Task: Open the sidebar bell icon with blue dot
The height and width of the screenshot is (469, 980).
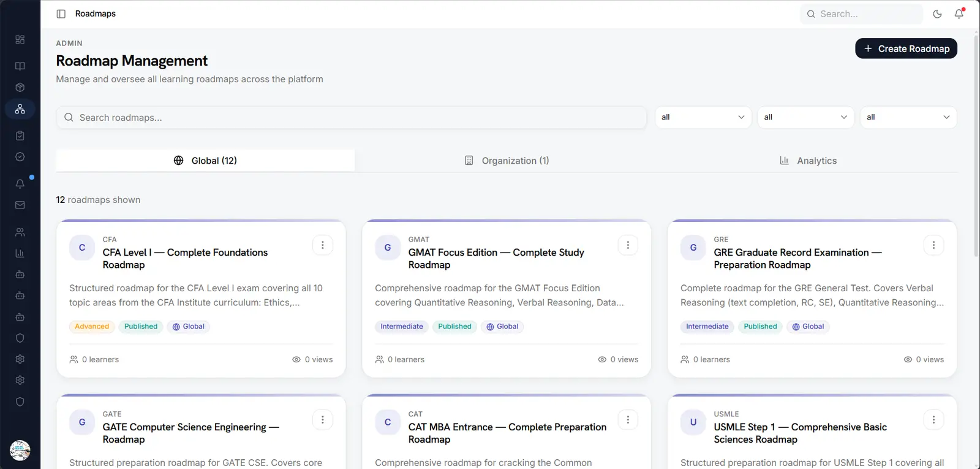Action: point(20,184)
